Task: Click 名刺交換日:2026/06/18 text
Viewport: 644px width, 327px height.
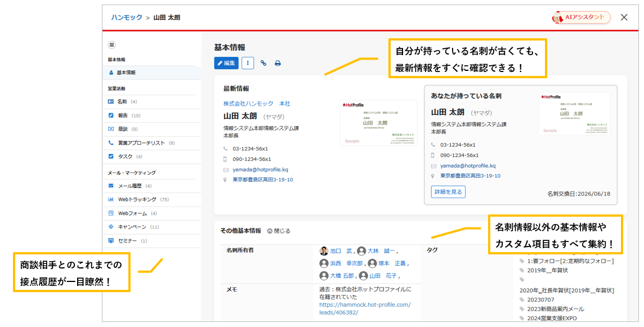Action: tap(579, 194)
